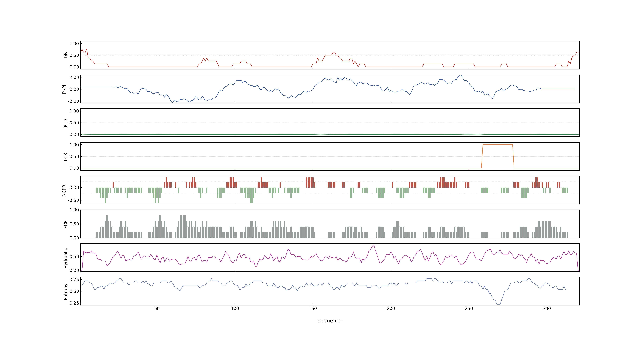Click the FCR y-axis label
644x343 pixels.
(66, 224)
